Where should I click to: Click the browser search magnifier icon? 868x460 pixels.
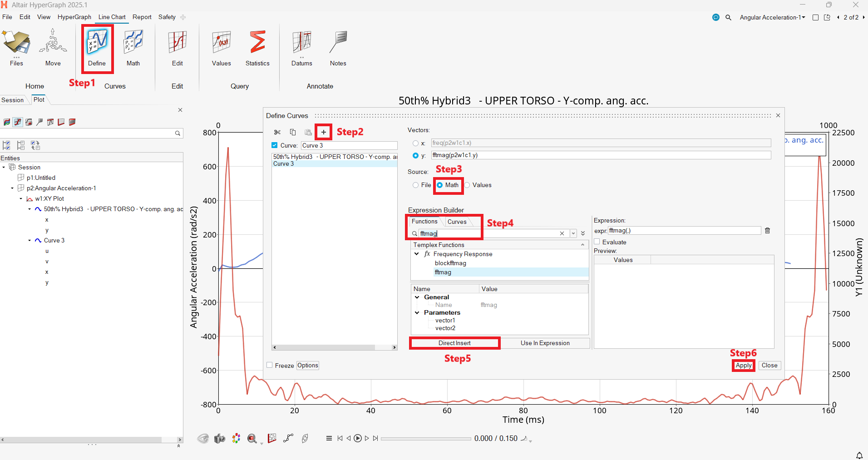178,133
